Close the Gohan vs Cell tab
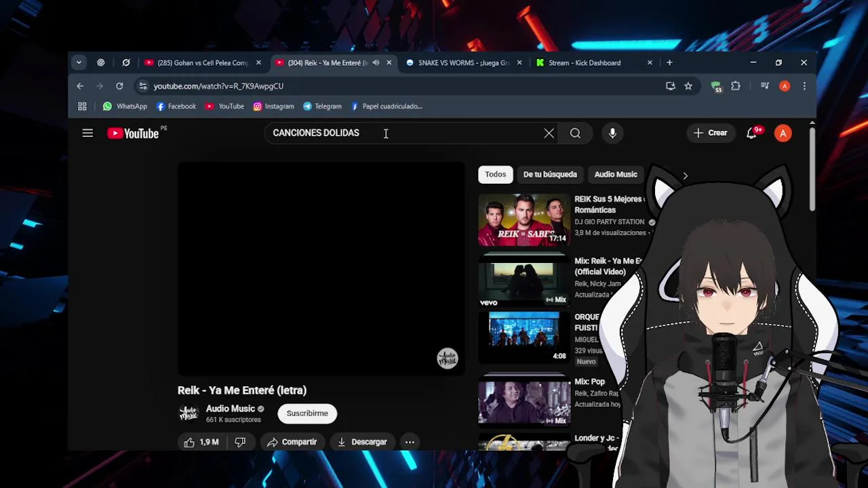The height and width of the screenshot is (488, 868). click(258, 62)
